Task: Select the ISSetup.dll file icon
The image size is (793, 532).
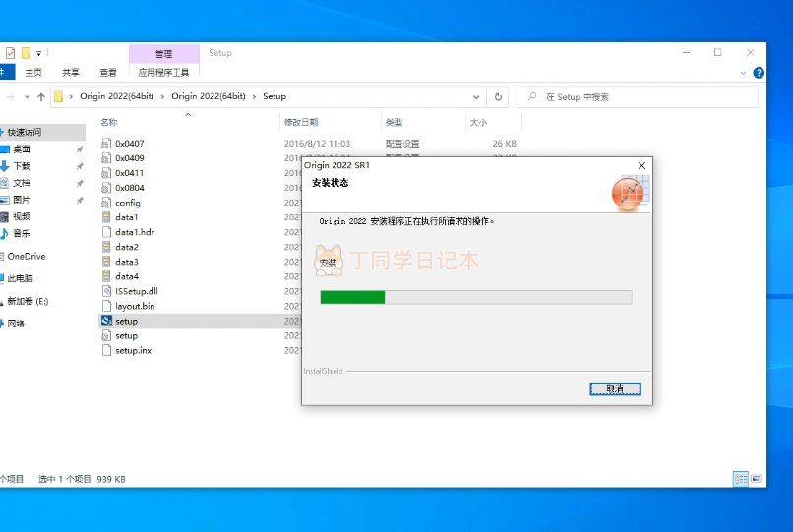Action: [x=106, y=291]
